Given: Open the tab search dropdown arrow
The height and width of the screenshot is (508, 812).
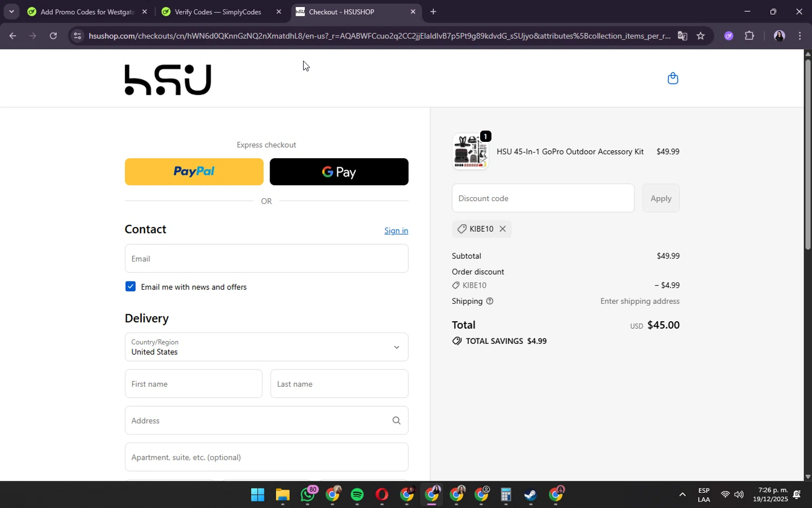Looking at the screenshot, I should [x=11, y=11].
